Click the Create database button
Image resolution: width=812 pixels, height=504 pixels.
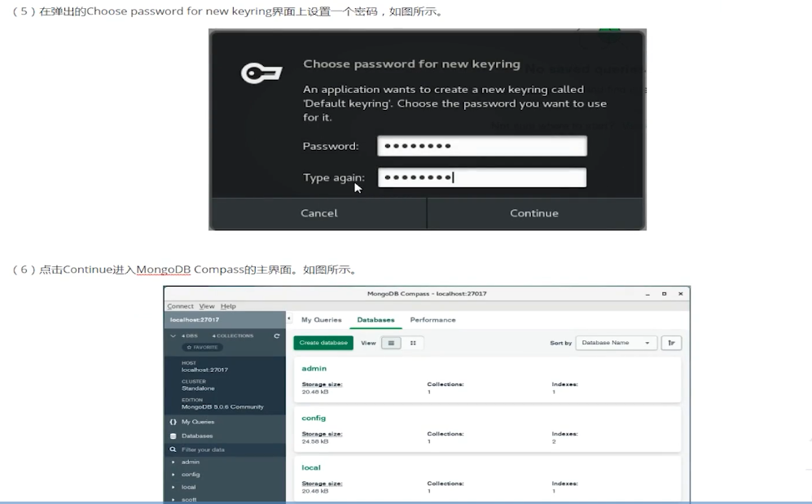(x=323, y=343)
